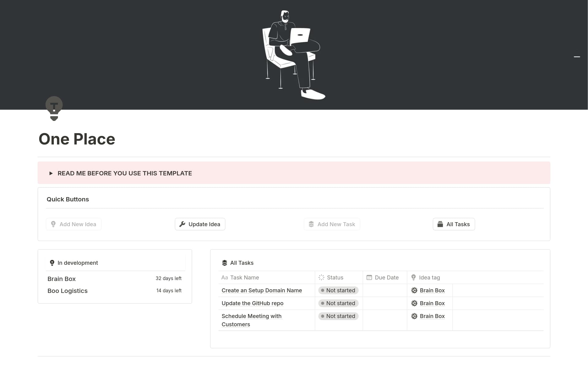Image resolution: width=588 pixels, height=367 pixels.
Task: Click the lightbulb icon beside "In development"
Action: point(52,263)
